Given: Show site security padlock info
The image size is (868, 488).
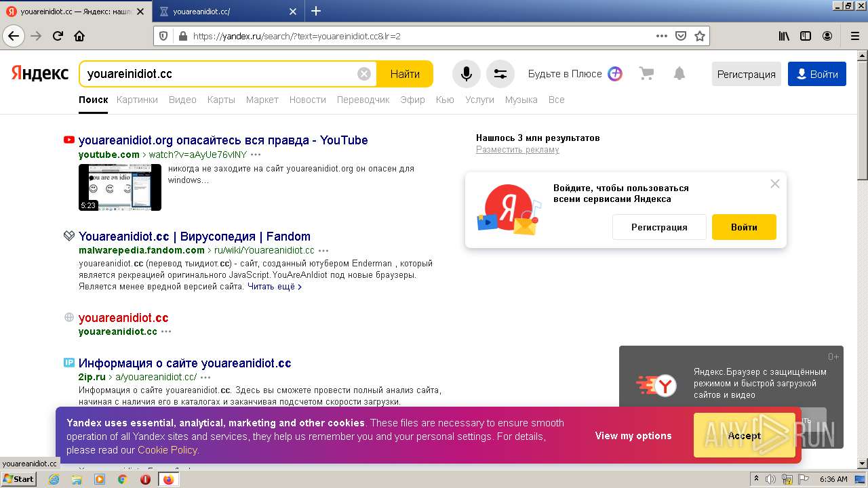Looking at the screenshot, I should point(182,36).
